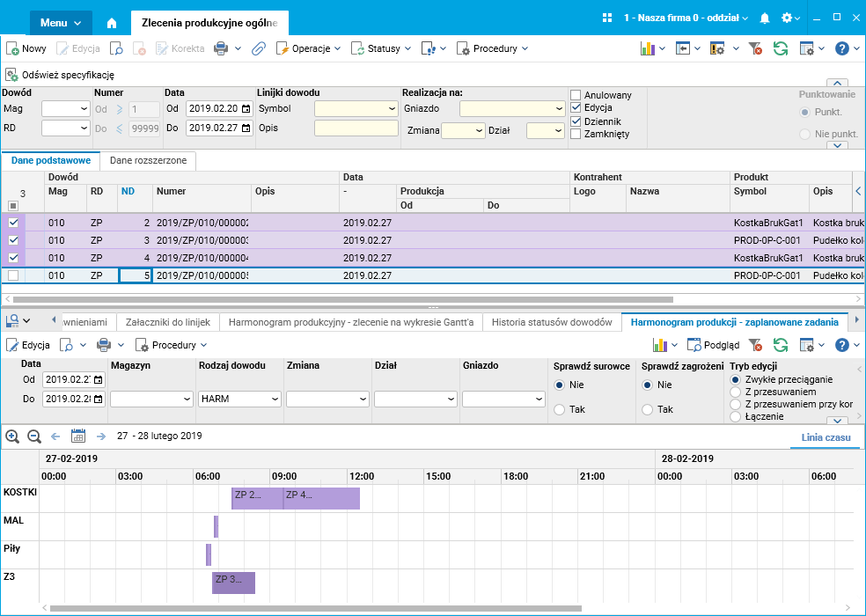Expand the Operacje menu
The width and height of the screenshot is (866, 616).
[308, 48]
